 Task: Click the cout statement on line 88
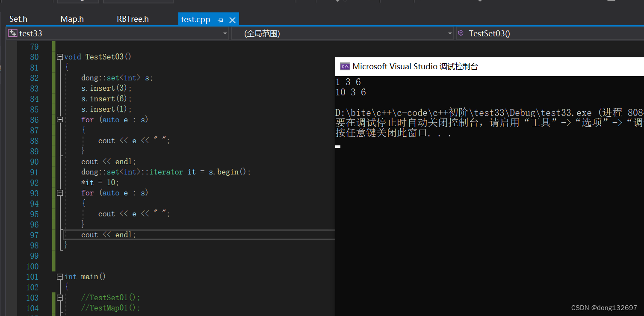[134, 141]
